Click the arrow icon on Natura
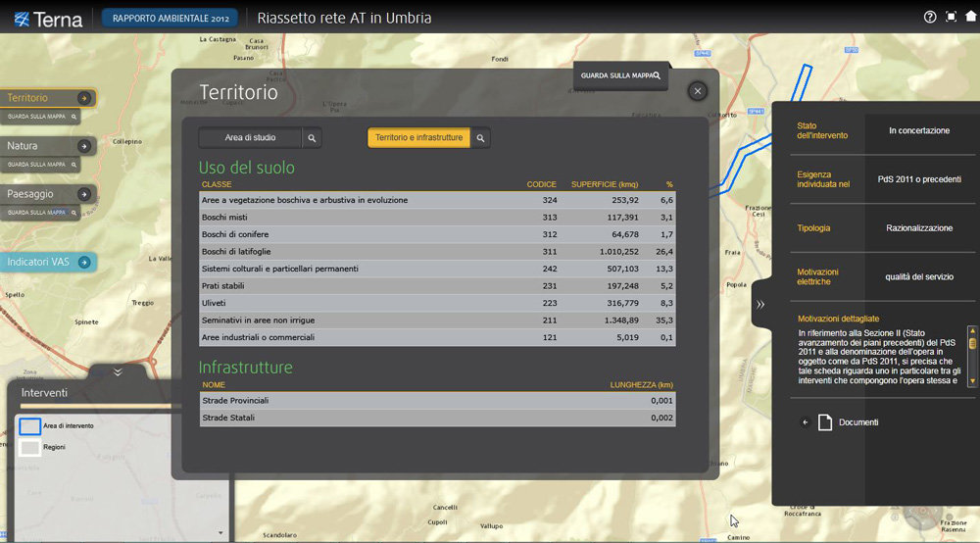 [85, 146]
